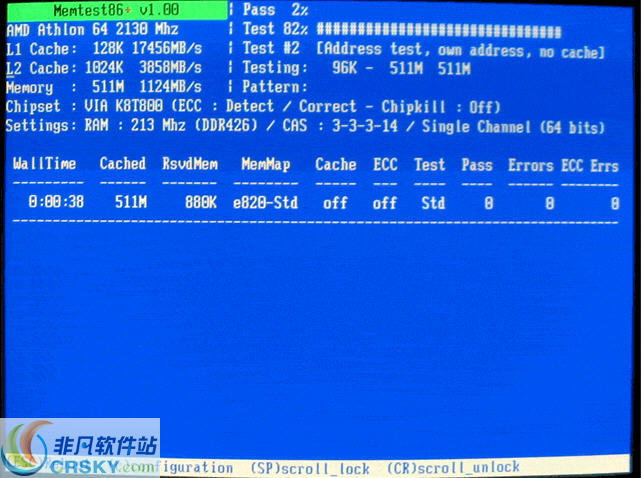Click the Memtest86+ v1.00 title banner
Screen dimensions: 641x478
[117, 11]
